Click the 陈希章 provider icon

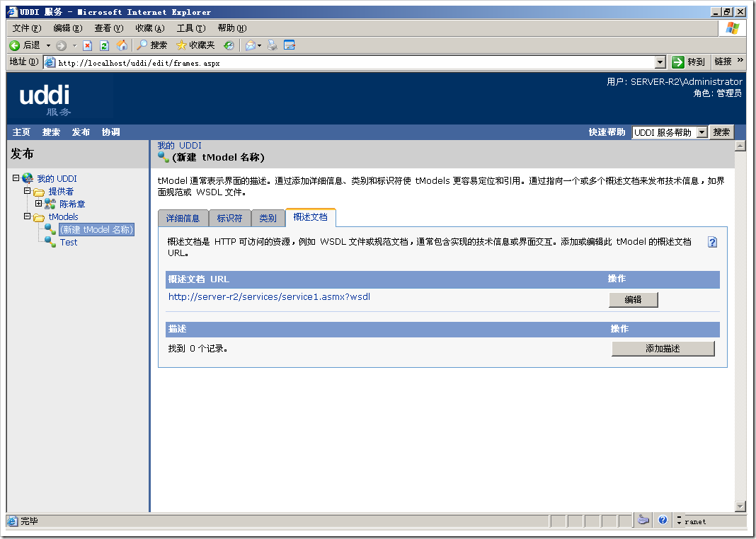point(50,204)
